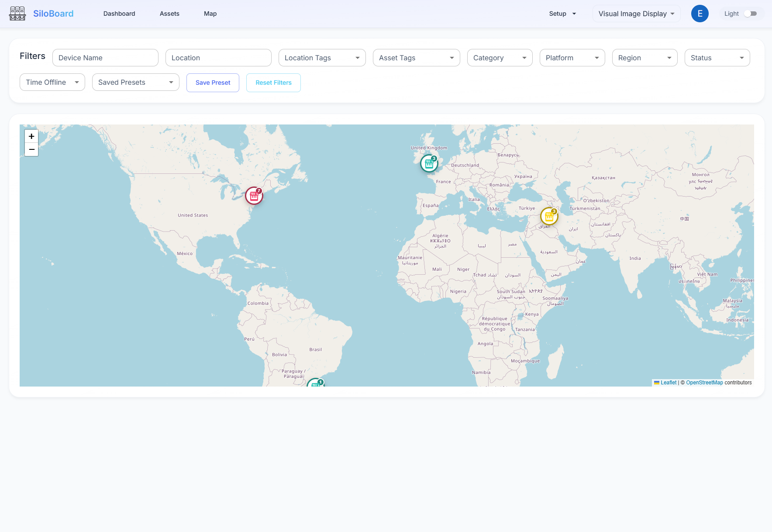Image resolution: width=772 pixels, height=532 pixels.
Task: Click the Deutschland label on the map
Action: (x=465, y=165)
